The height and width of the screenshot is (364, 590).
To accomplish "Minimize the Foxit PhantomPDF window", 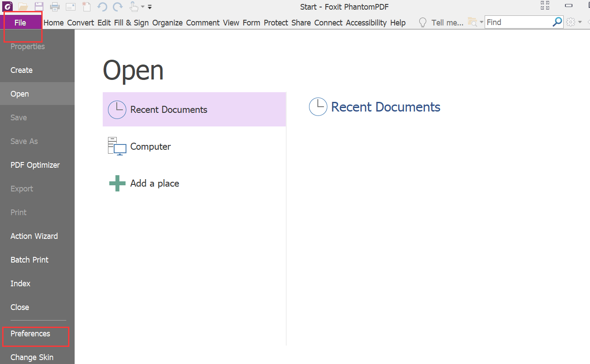I will (x=569, y=6).
